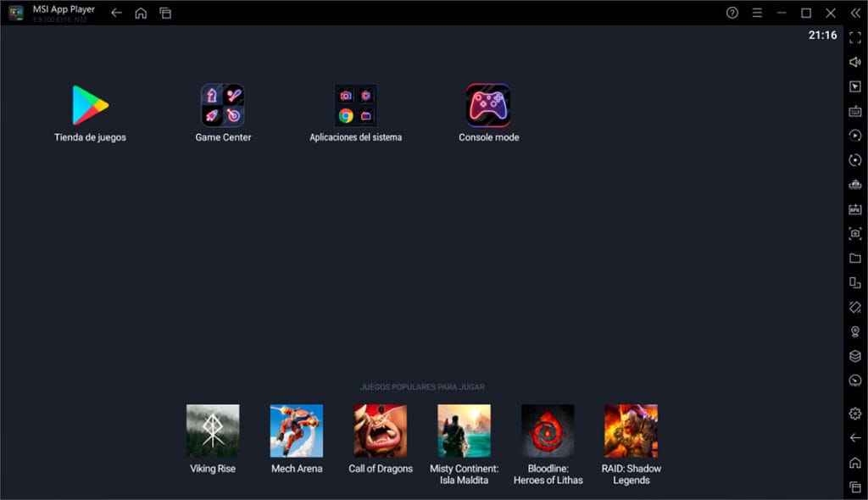Open the media folder in sidebar
Image resolution: width=868 pixels, height=500 pixels.
[x=855, y=258]
